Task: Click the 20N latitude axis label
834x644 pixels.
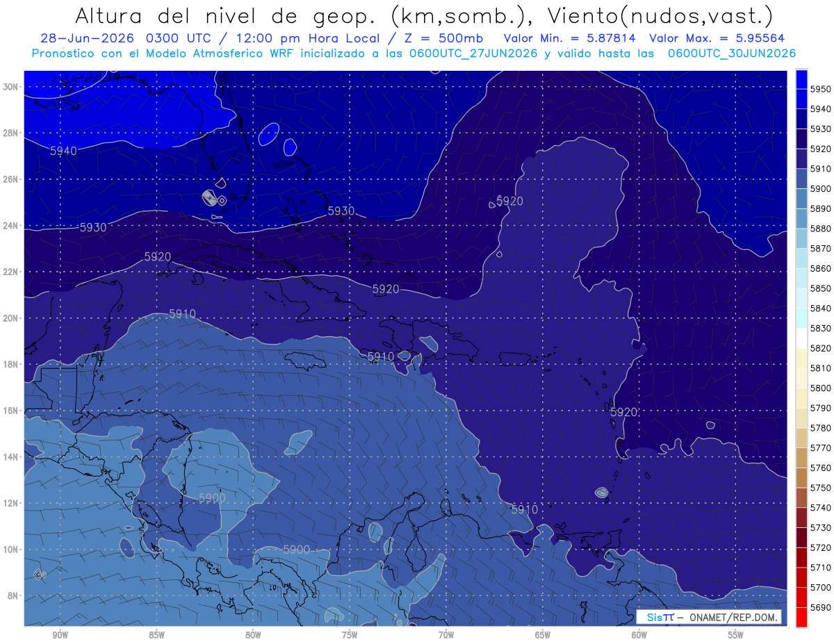Action: (x=9, y=318)
